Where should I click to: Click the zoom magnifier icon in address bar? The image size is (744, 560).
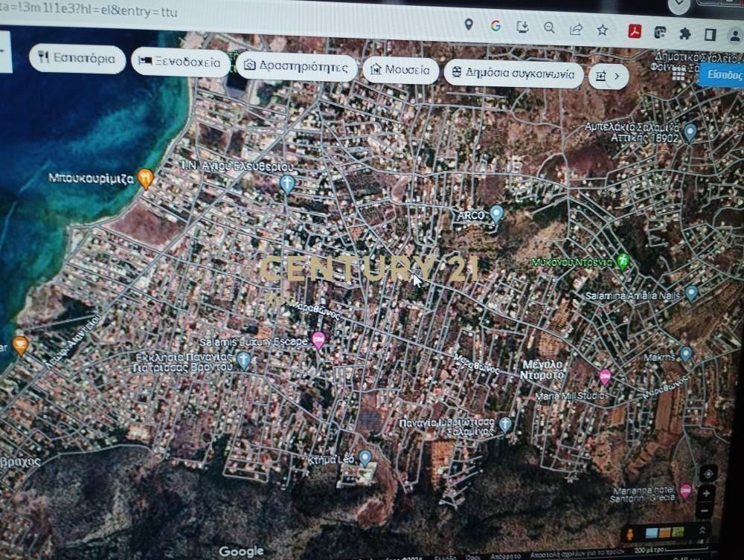[x=549, y=28]
